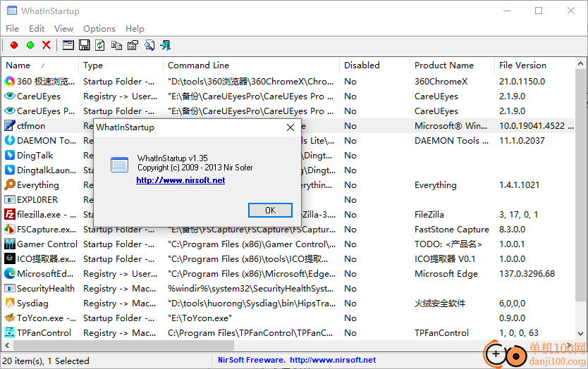Click "20 item(s), 1 Selected" status text

coord(46,361)
